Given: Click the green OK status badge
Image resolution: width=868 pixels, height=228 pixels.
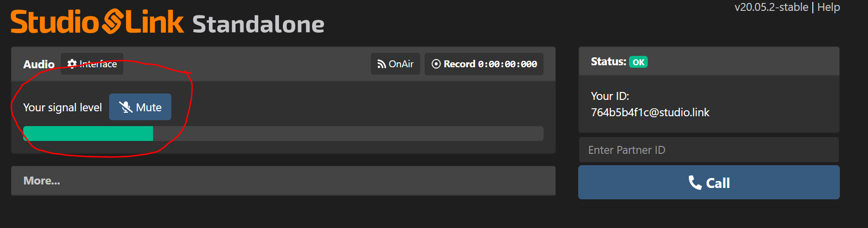Looking at the screenshot, I should [638, 62].
